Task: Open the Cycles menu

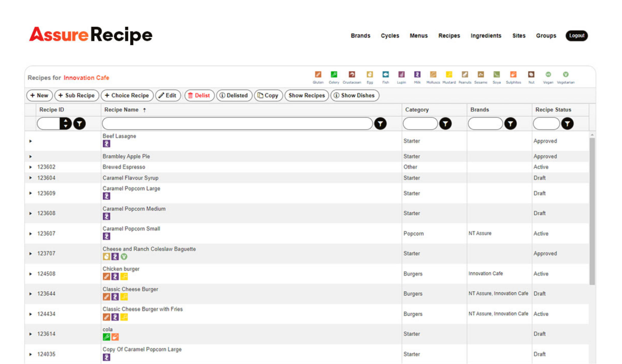Action: [390, 36]
